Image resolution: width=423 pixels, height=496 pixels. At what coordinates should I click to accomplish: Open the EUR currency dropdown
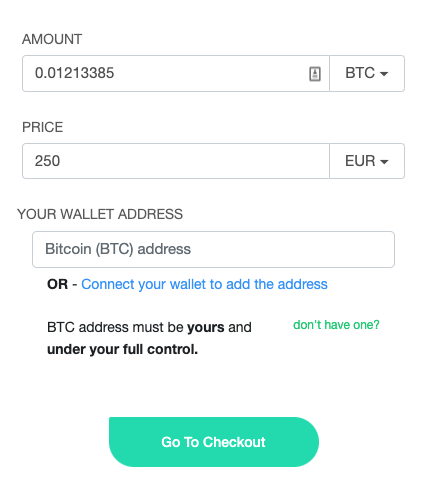367,161
